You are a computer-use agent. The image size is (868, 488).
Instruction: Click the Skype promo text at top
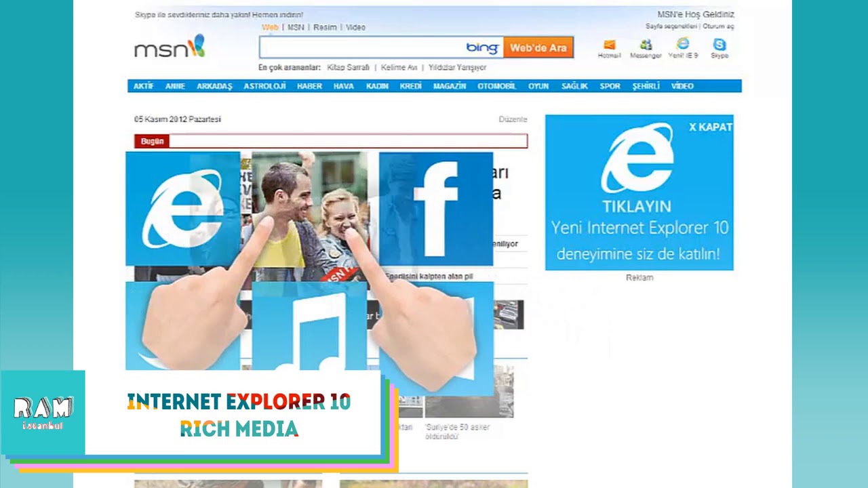219,15
